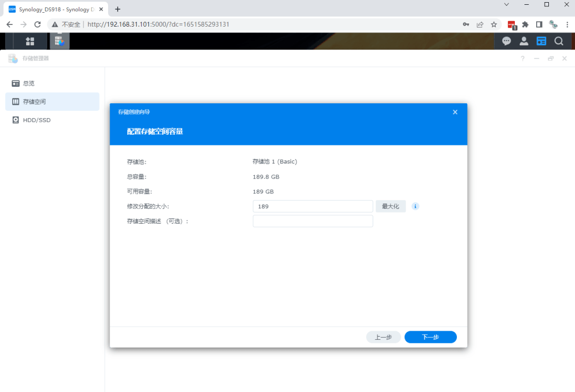The height and width of the screenshot is (392, 575).
Task: Click the optional storage description field
Action: (x=313, y=220)
